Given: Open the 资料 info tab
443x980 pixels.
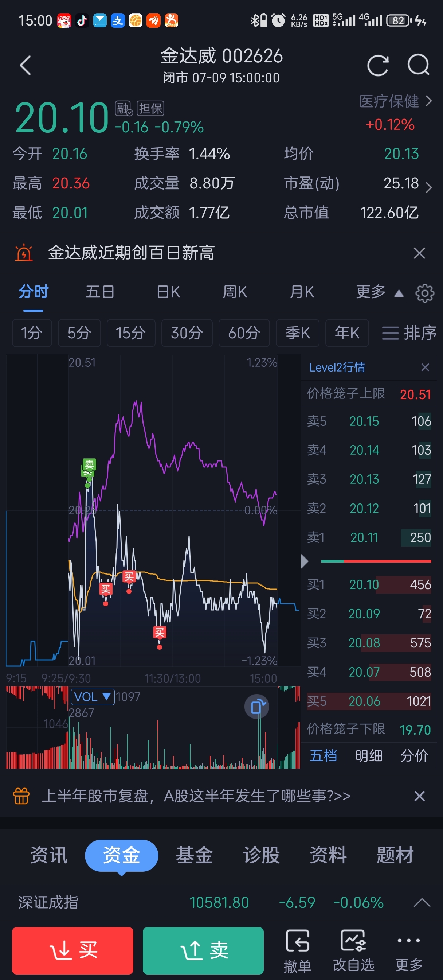Looking at the screenshot, I should [x=328, y=855].
